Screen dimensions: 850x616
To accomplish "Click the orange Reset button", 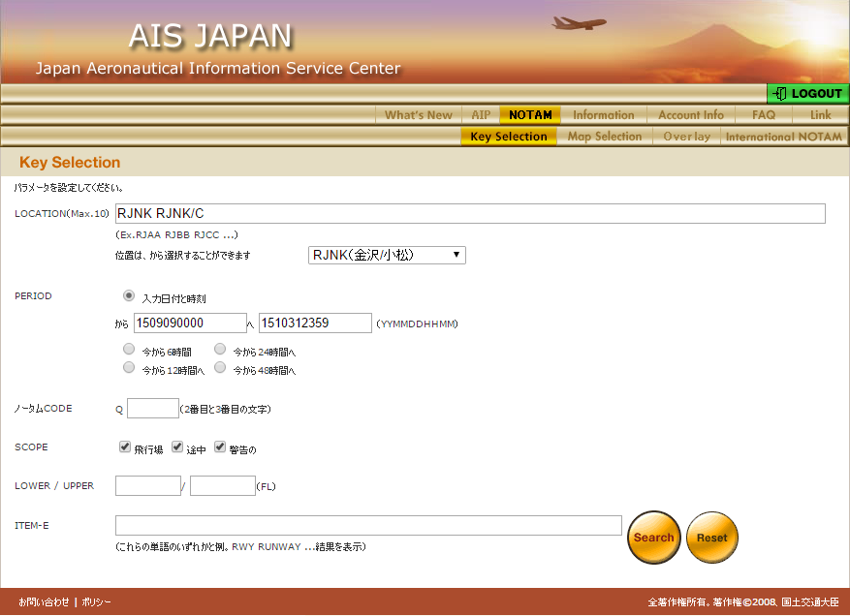I will click(x=711, y=538).
